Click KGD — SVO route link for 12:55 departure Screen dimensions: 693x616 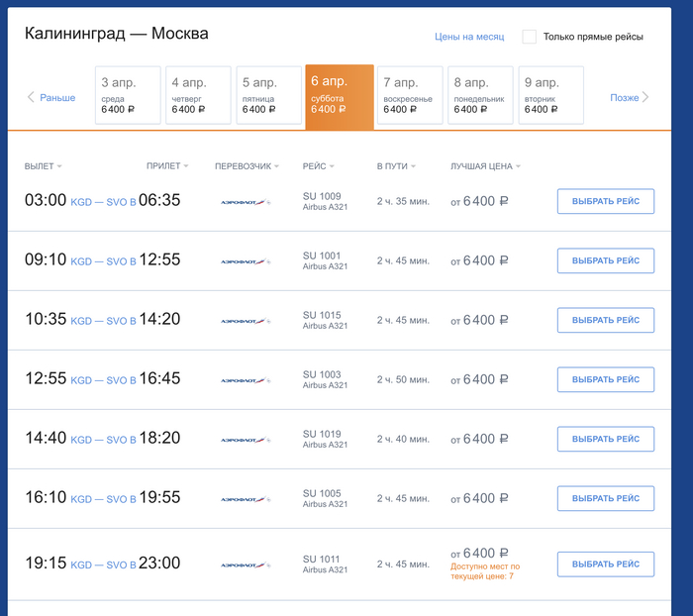point(103,380)
